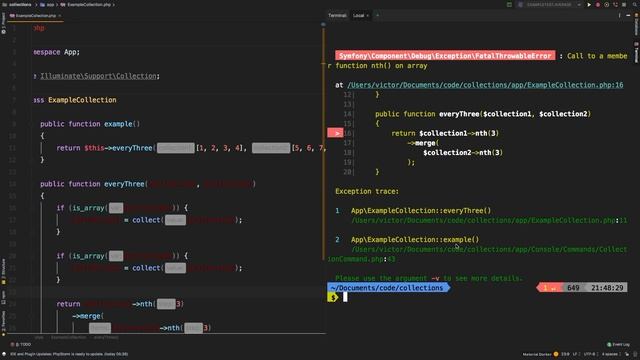Image resolution: width=640 pixels, height=360 pixels.
Task: Click the Terminal panel title label
Action: pyautogui.click(x=337, y=16)
